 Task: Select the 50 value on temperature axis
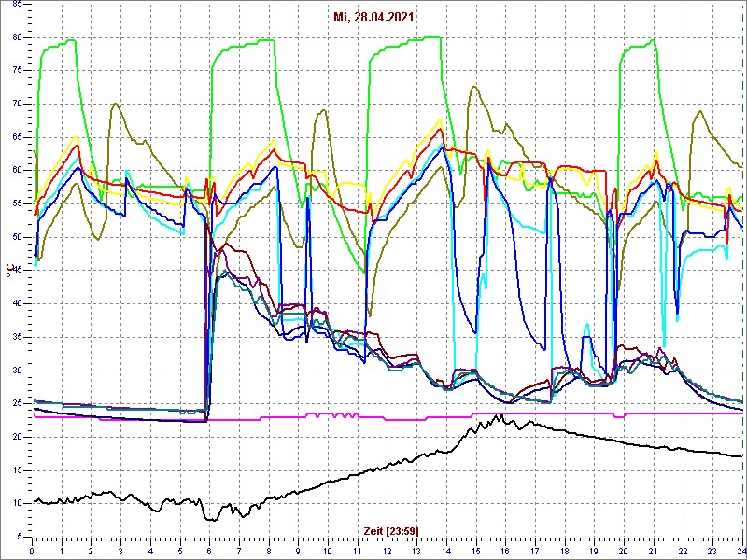tap(16, 237)
